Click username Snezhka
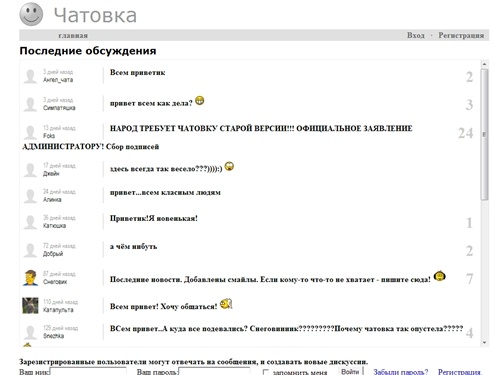 pyautogui.click(x=53, y=336)
